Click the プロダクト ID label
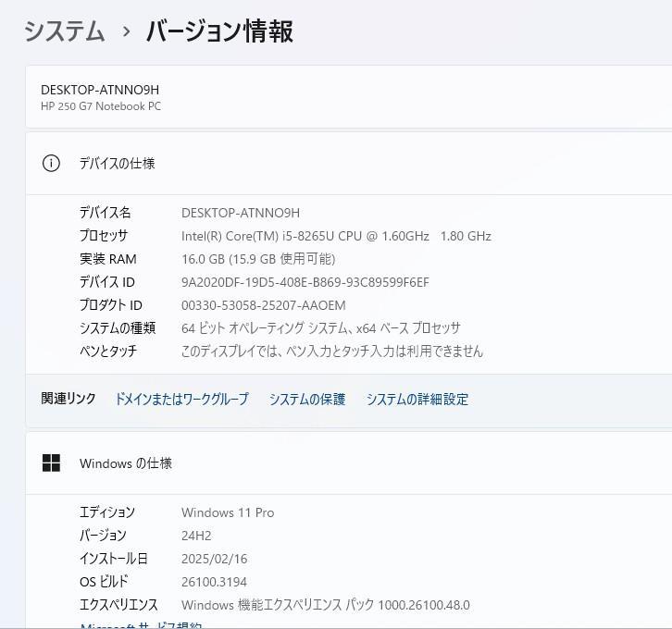Image resolution: width=672 pixels, height=629 pixels. (110, 305)
